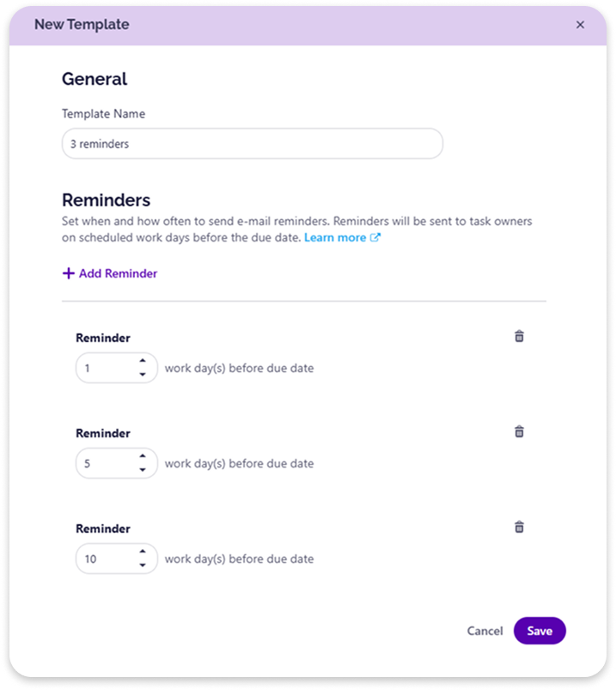Screen dimensions: 616x690
Task: Delete the 1 work day reminder
Action: (519, 336)
